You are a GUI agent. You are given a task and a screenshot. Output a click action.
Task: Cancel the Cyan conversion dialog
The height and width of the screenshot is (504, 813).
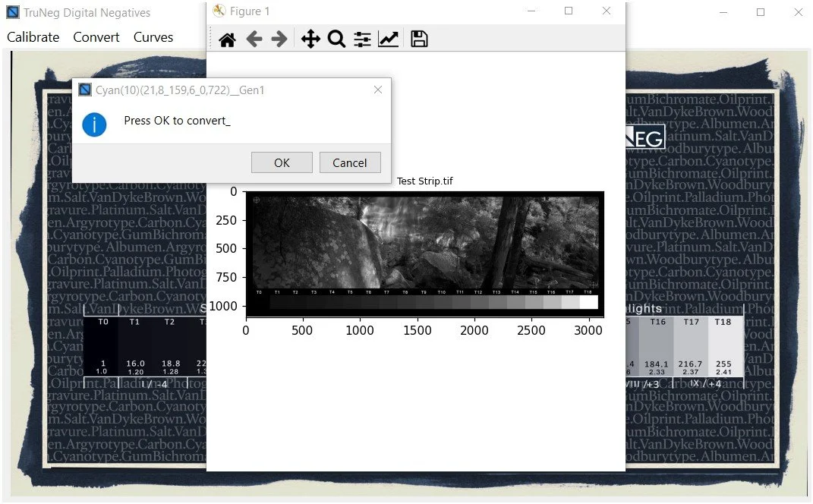pyautogui.click(x=350, y=162)
